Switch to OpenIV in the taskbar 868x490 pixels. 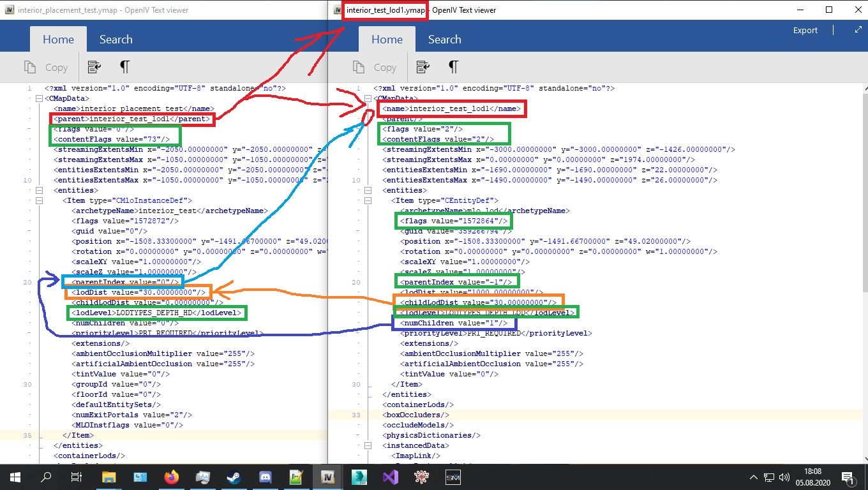click(328, 477)
